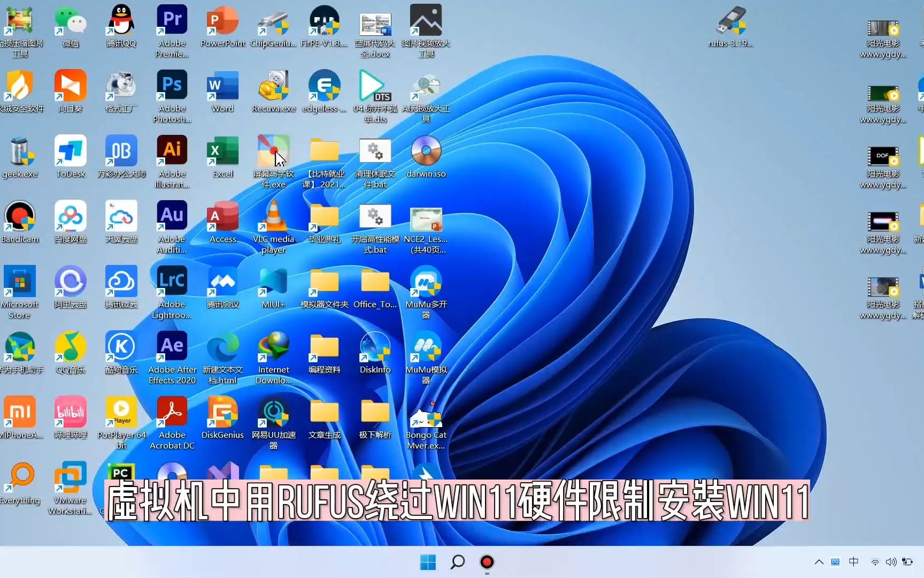Start MuMu模拟器 Android emulator
Viewport: 924px width, 578px height.
[426, 351]
